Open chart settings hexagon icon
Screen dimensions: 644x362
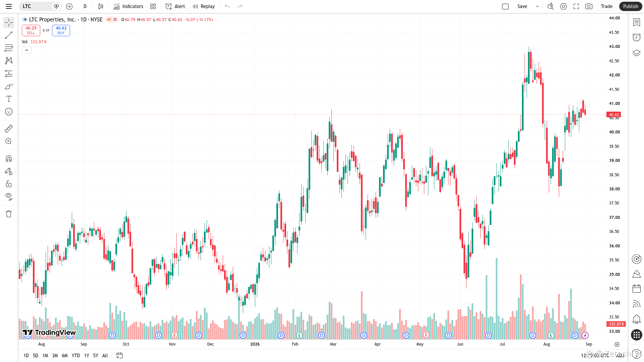coord(563,6)
